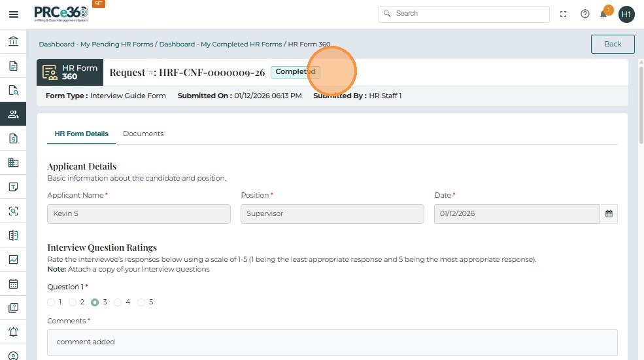
Task: Open the alarm alert sidebar icon
Action: point(13,332)
